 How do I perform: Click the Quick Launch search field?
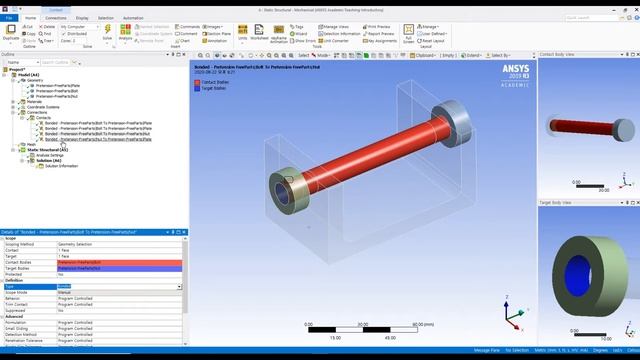coord(592,18)
